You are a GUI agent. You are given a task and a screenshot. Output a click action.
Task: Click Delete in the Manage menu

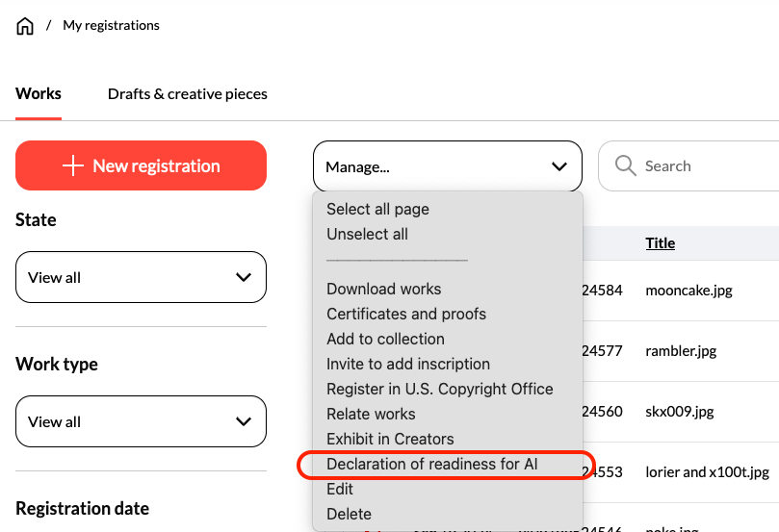[349, 514]
